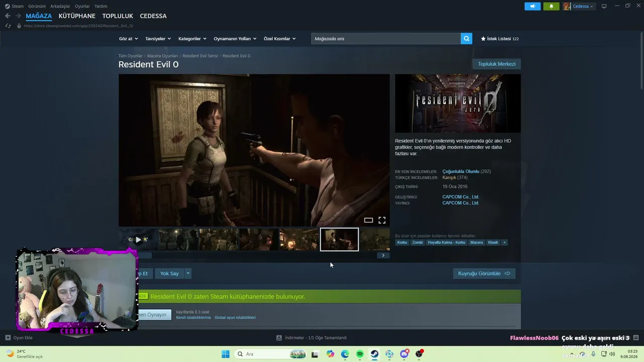Open Spotify from the taskbar
This screenshot has width=644, height=362.
click(x=360, y=354)
